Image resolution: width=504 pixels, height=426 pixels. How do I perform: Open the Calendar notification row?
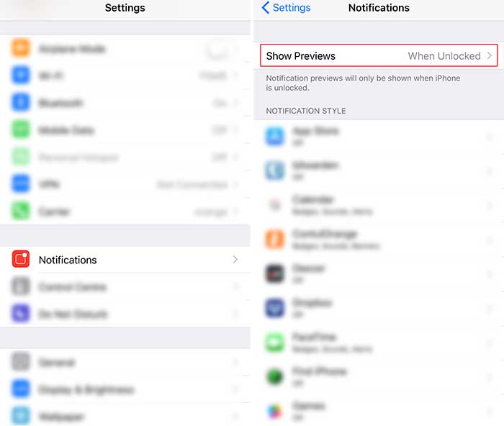coord(379,205)
